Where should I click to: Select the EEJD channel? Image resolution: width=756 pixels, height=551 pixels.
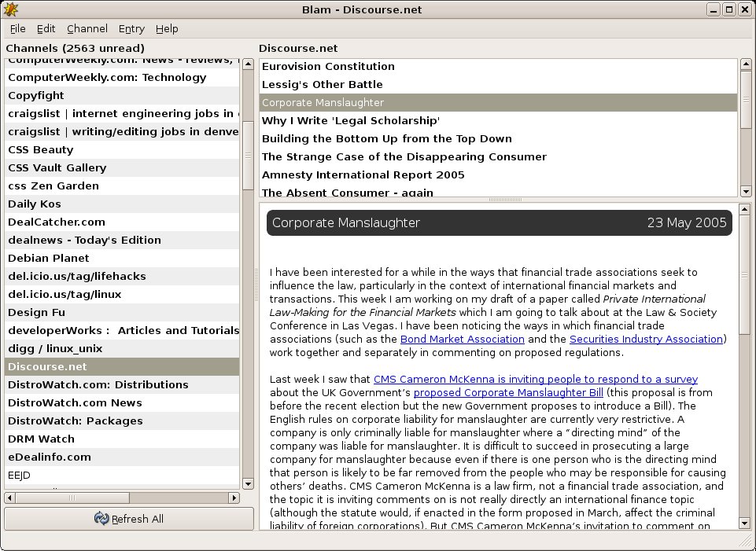[x=122, y=475]
